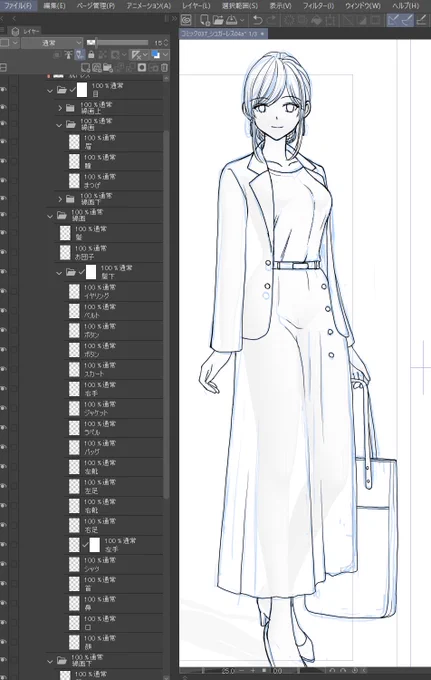Viewport: 431px width, 680px height.
Task: Switch to the レイヤー panel tab
Action: click(26, 31)
